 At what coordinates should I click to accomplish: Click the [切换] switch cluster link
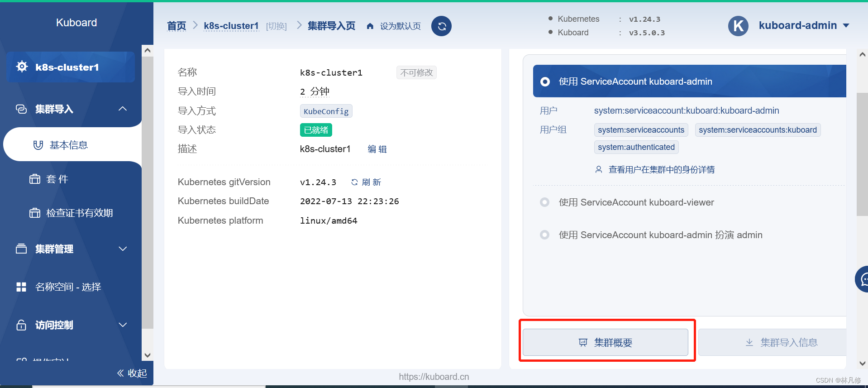(x=277, y=26)
